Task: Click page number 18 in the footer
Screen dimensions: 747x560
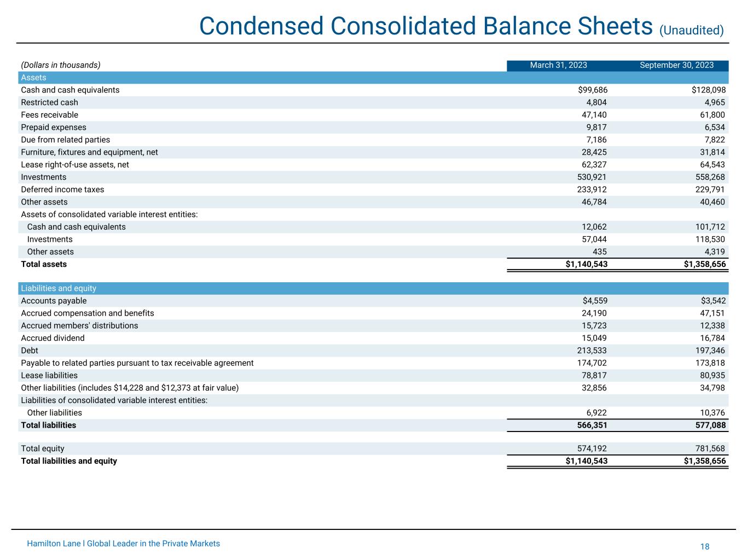Action: click(704, 547)
